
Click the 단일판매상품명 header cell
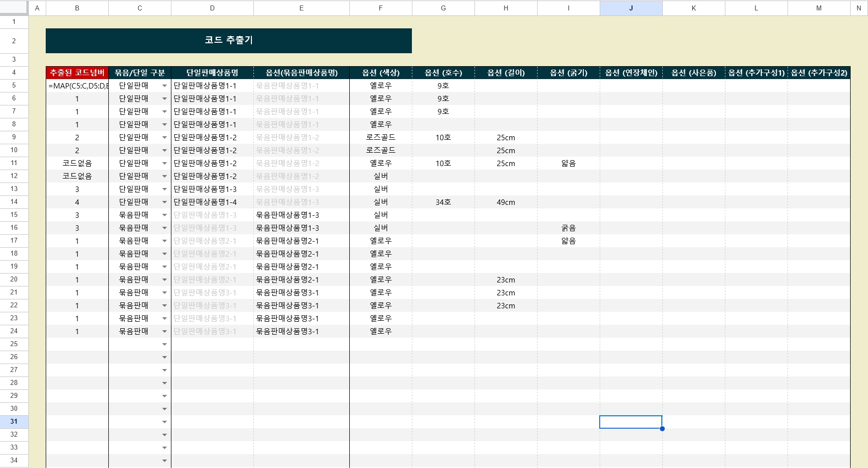tap(212, 73)
